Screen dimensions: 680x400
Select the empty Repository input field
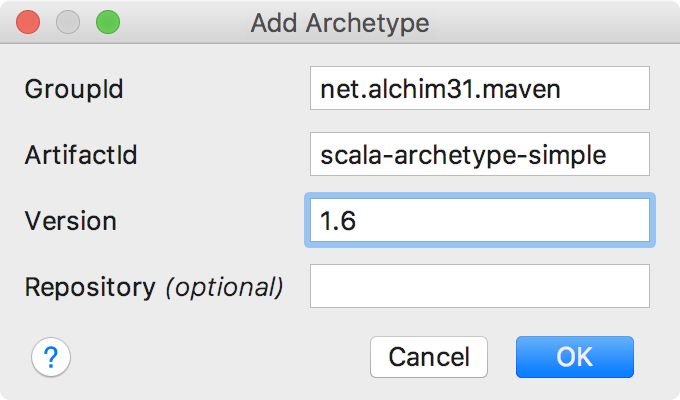[480, 286]
